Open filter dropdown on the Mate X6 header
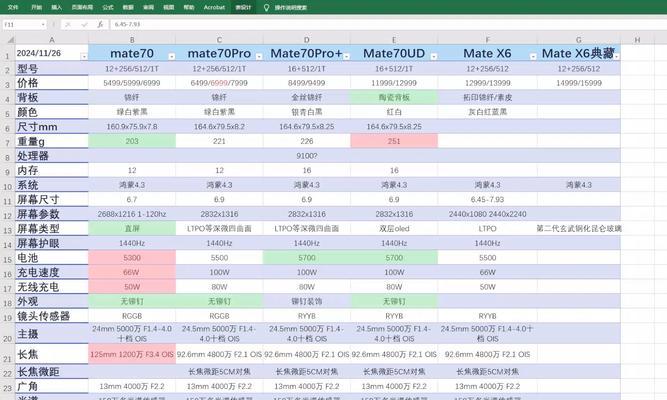Image resolution: width=667 pixels, height=400 pixels. [533, 56]
